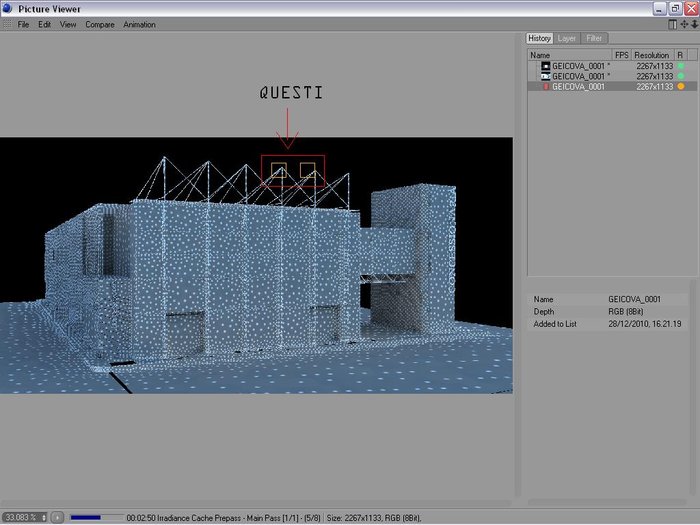Click the FPS column header
Viewport: 700px width, 525px height.
pyautogui.click(x=621, y=55)
